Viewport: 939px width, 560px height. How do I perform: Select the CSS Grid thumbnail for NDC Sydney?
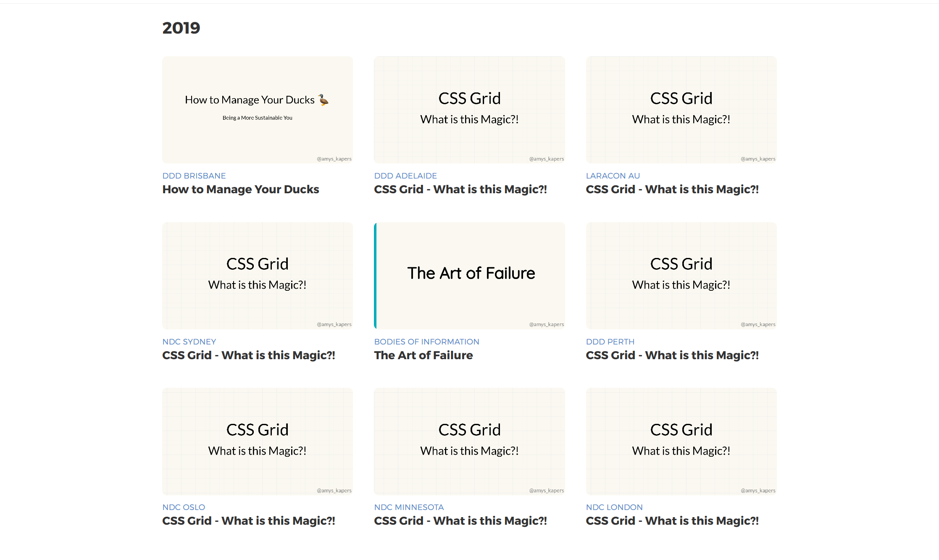(x=257, y=276)
